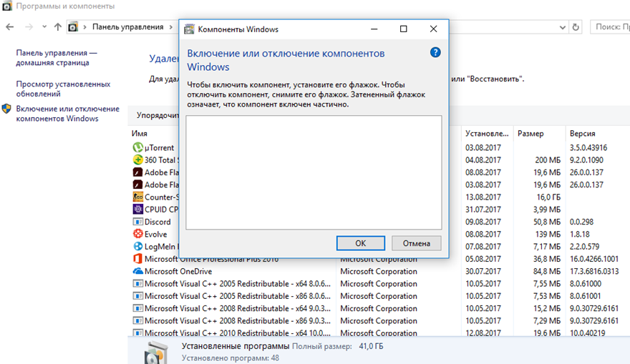Confirm with the OK button

[x=360, y=243]
